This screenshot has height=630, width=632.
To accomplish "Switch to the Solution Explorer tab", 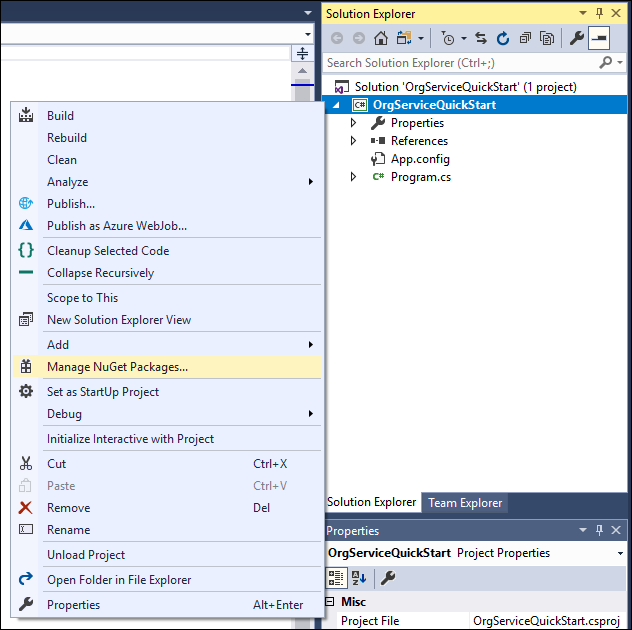I will [x=371, y=502].
